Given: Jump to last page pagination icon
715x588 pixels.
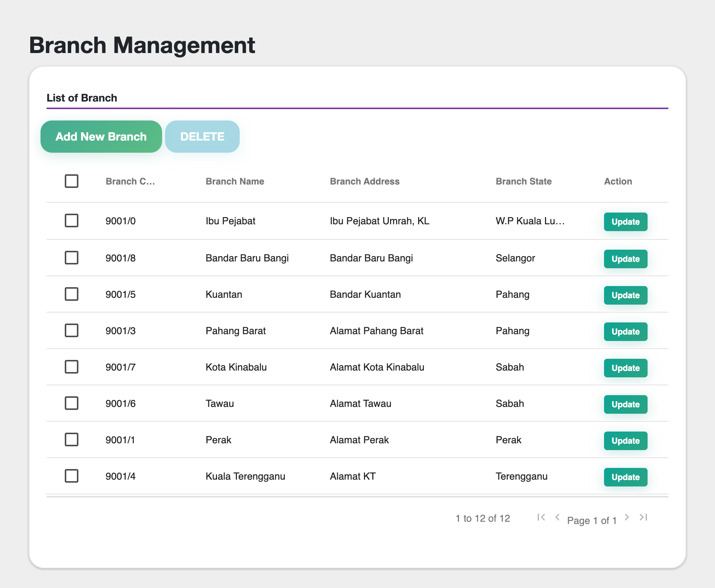Looking at the screenshot, I should click(x=643, y=517).
